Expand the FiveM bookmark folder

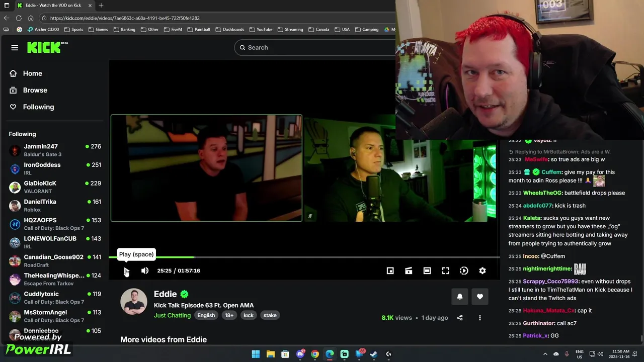tap(173, 30)
